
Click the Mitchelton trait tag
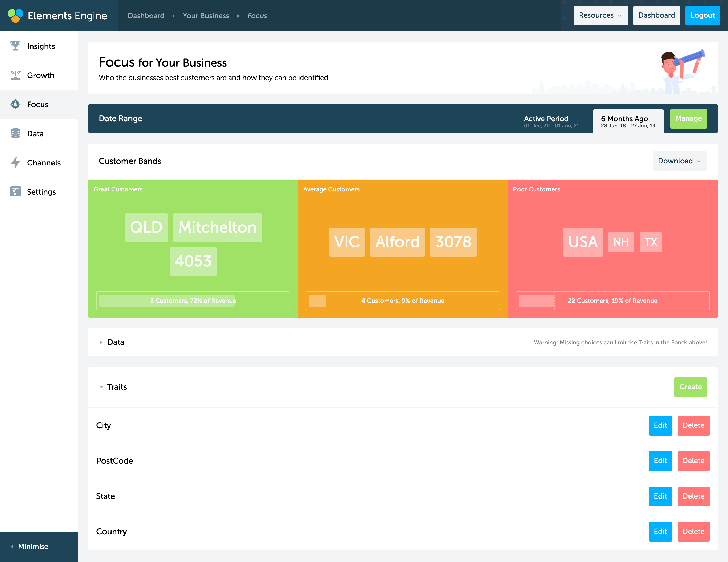(x=217, y=227)
